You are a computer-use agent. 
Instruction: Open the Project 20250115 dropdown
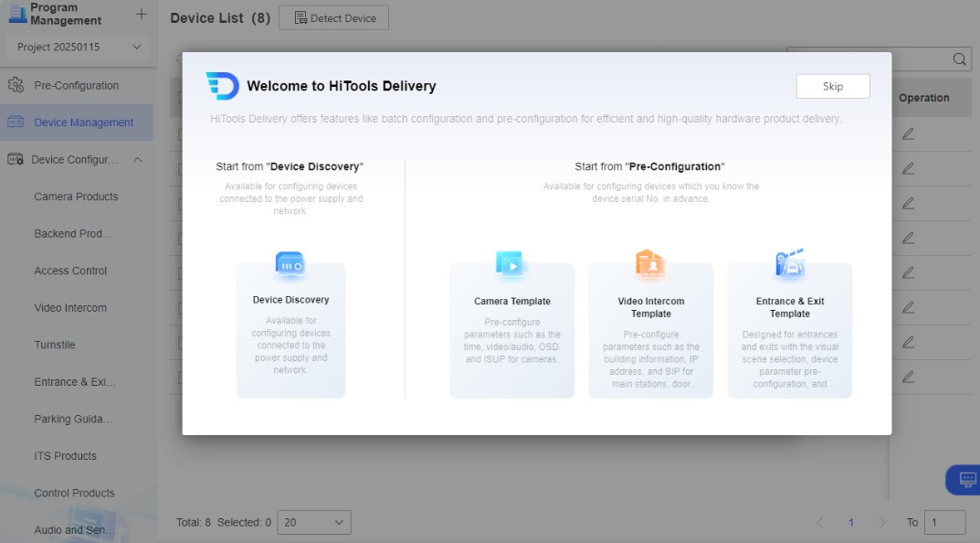79,47
